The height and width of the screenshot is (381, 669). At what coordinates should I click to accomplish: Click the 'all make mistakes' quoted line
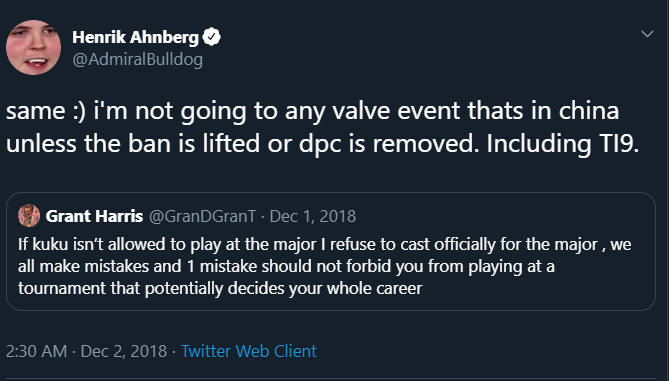pos(286,266)
